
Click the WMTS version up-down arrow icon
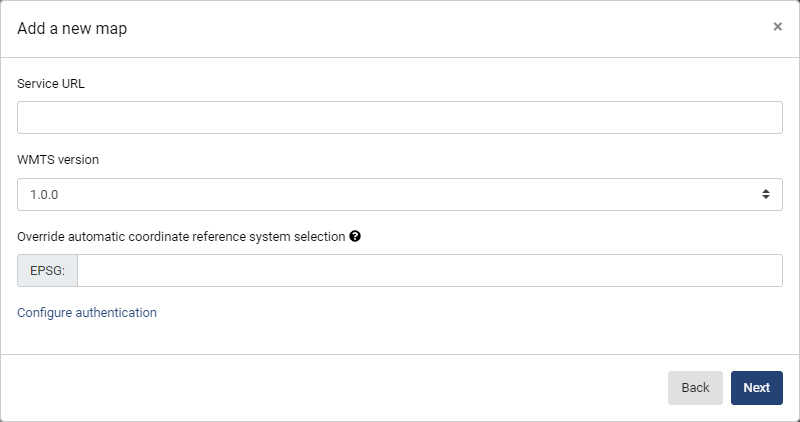[x=765, y=194]
